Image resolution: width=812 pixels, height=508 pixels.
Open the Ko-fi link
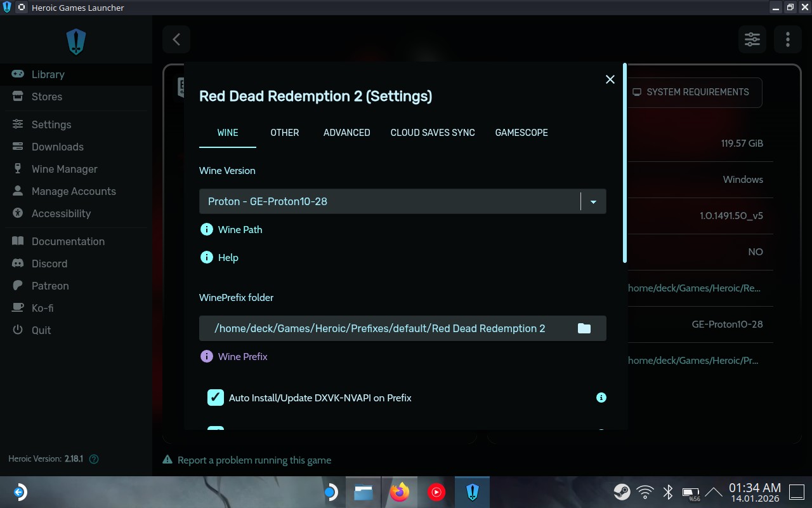pos(76,308)
